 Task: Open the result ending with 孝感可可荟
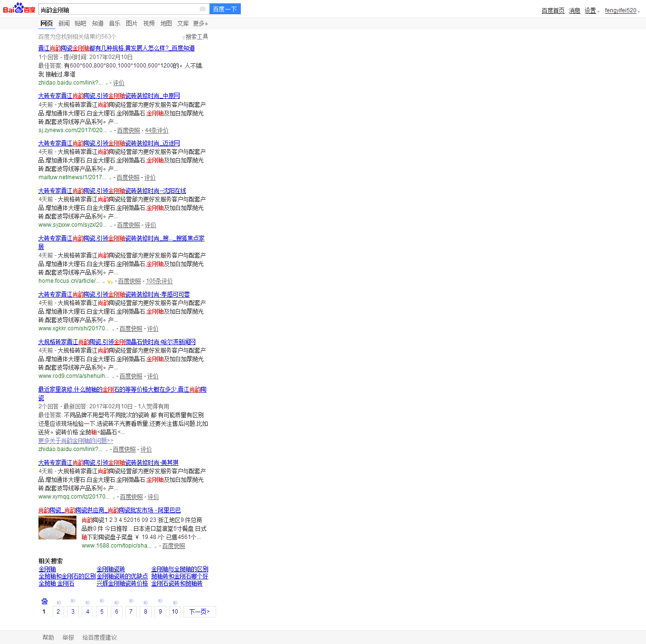pos(114,294)
